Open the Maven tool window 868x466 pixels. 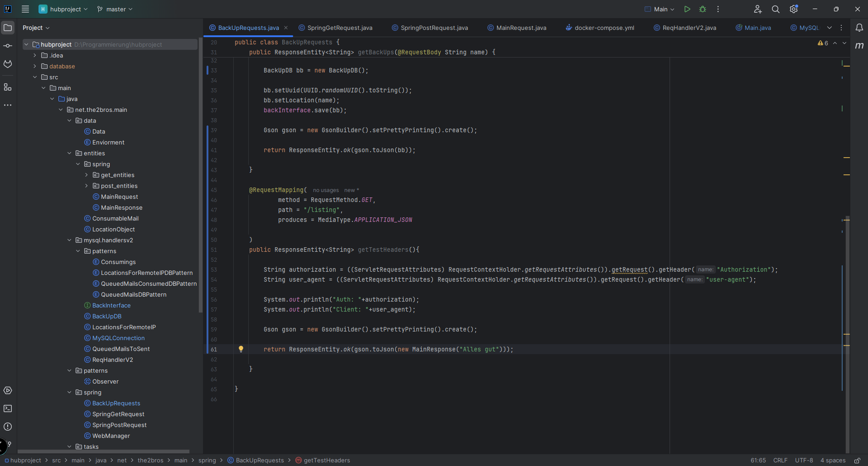(859, 46)
